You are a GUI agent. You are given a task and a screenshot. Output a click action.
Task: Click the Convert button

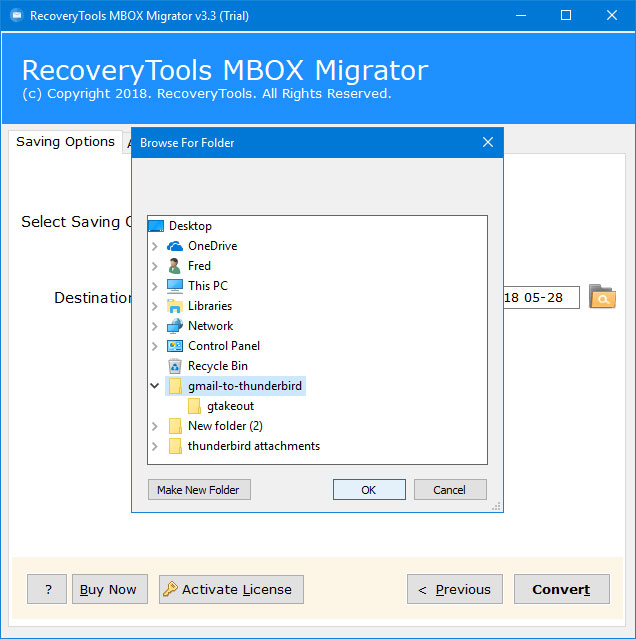point(561,589)
